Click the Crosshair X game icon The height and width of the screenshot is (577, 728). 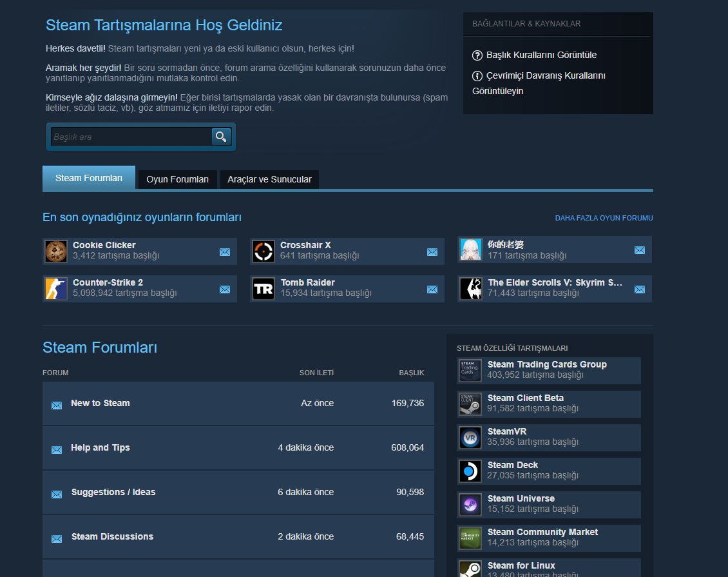click(263, 251)
